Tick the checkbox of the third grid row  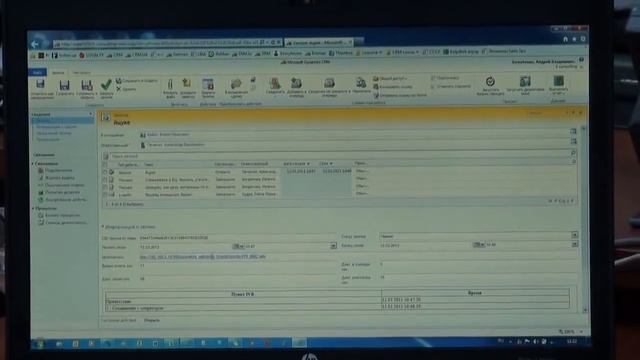tap(105, 187)
